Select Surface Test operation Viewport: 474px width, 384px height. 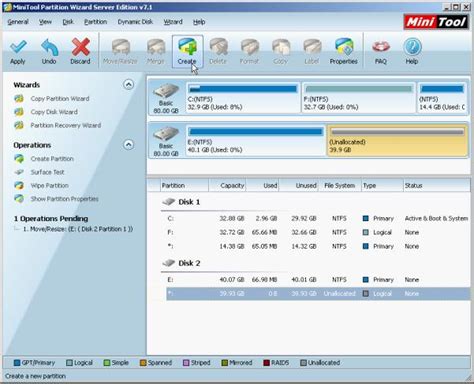47,172
